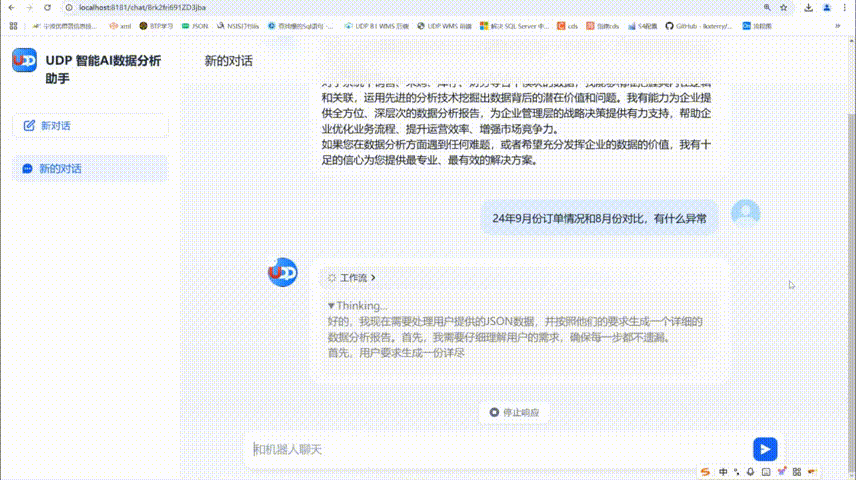Viewport: 856px width, 480px height.
Task: Toggle the IME 中 Chinese/English mode
Action: pos(721,471)
